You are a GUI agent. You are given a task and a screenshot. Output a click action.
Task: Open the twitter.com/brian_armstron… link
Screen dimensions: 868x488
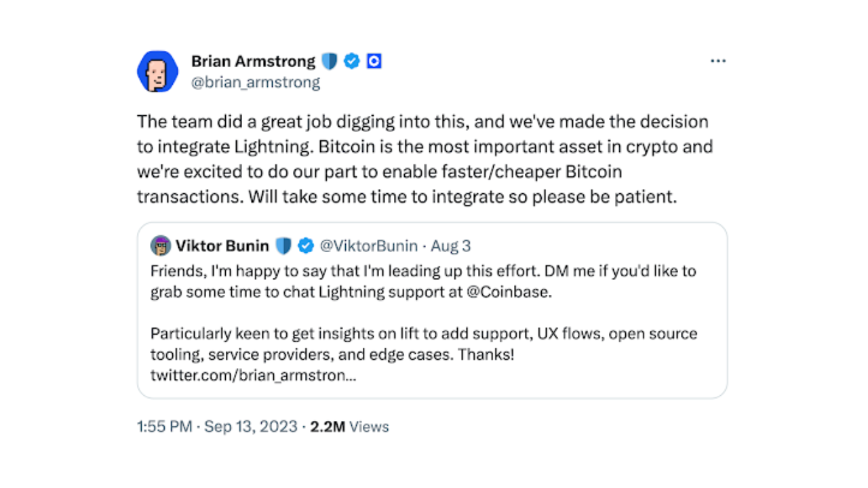coord(253,375)
